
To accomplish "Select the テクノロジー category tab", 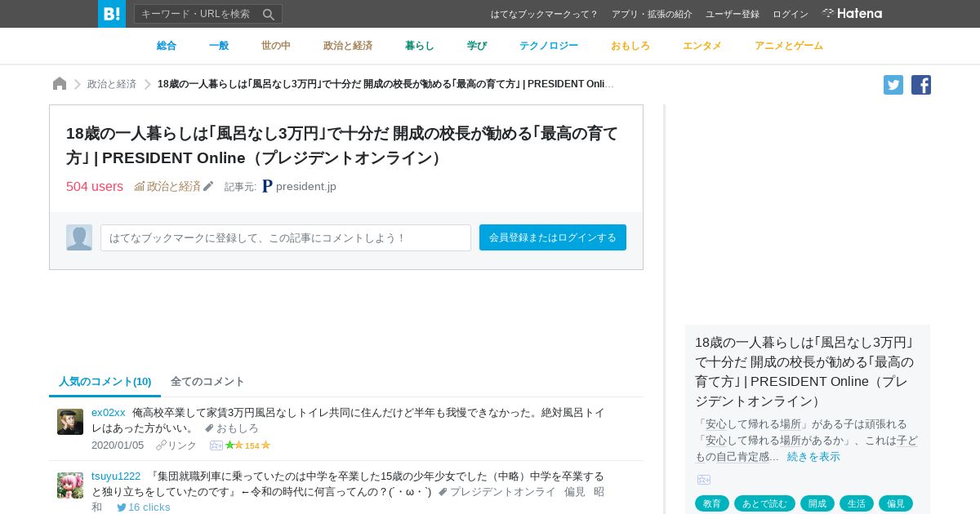I will point(549,46).
